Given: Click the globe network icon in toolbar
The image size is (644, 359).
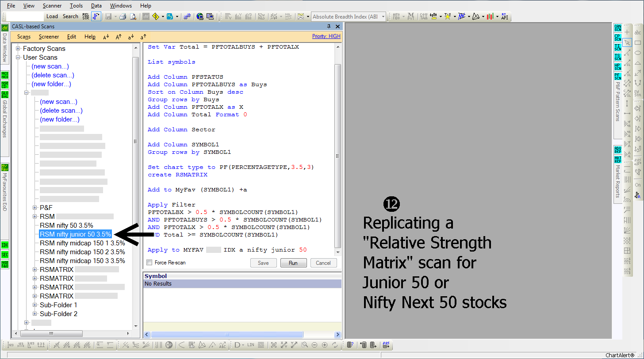Looking at the screenshot, I should 200,16.
